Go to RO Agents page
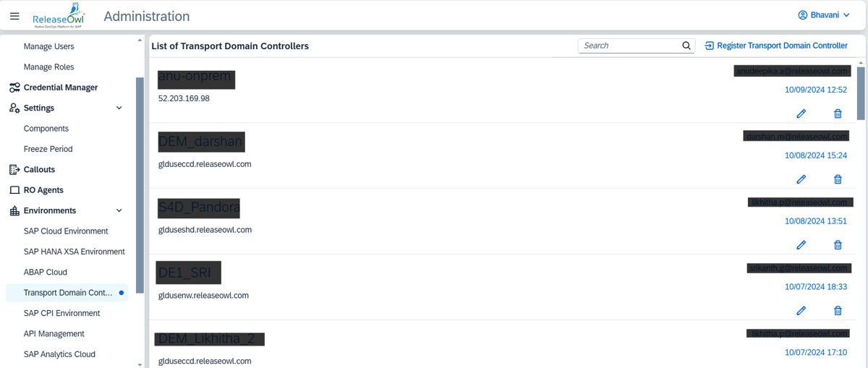 [x=43, y=190]
